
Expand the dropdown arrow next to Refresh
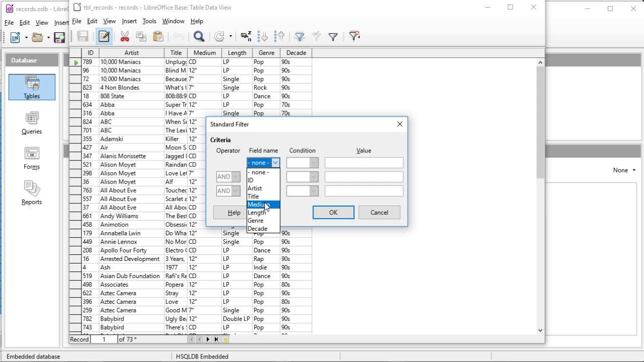tap(230, 36)
